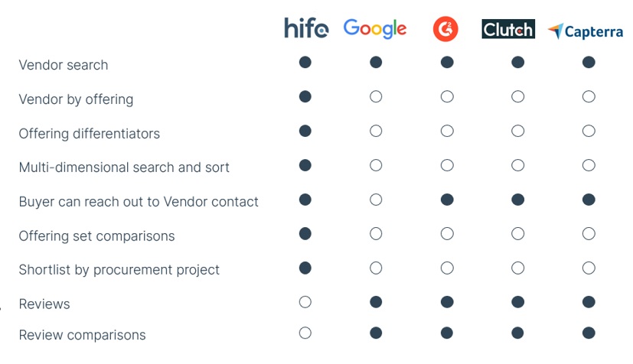Click the Offering differentiators label
Viewport: 633px width, 364px height.
tap(90, 134)
